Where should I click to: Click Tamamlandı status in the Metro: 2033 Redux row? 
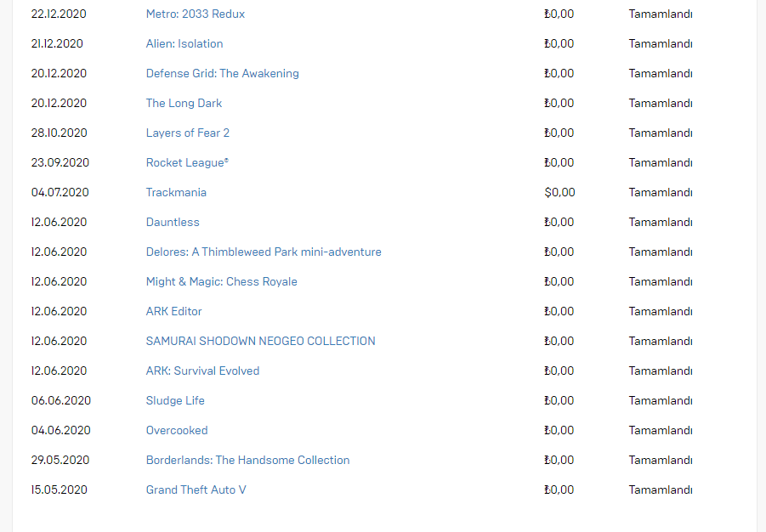[x=660, y=14]
